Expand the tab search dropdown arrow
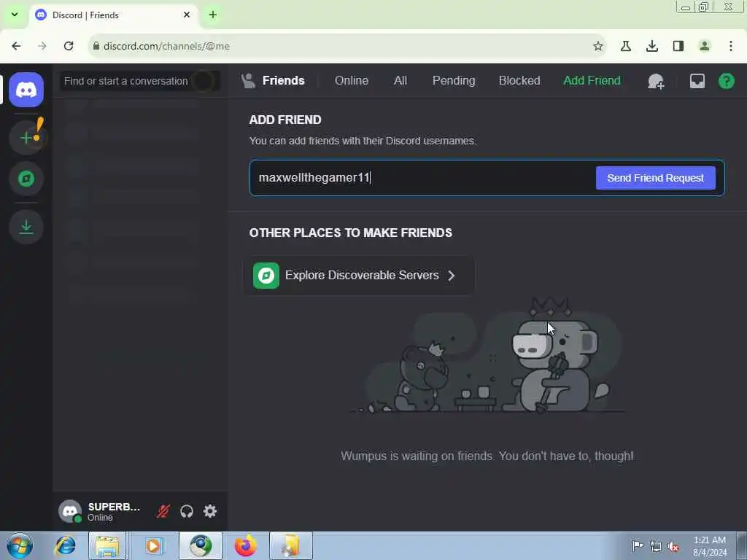 [15, 15]
